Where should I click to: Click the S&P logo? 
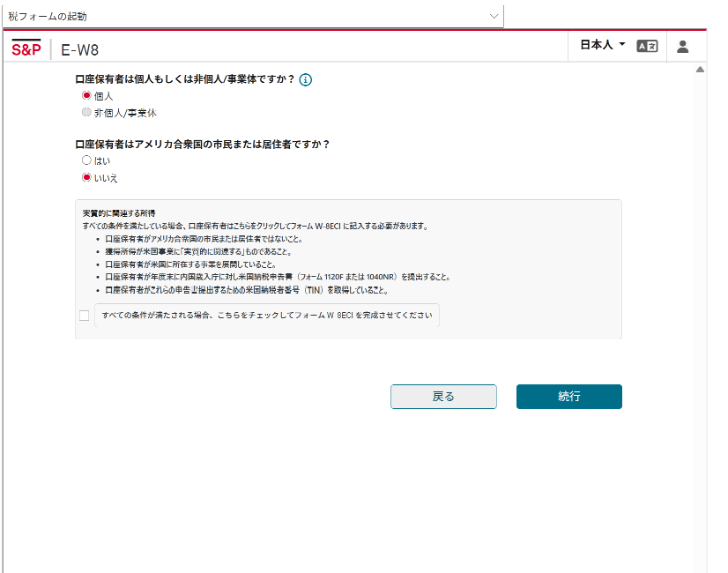tap(26, 48)
